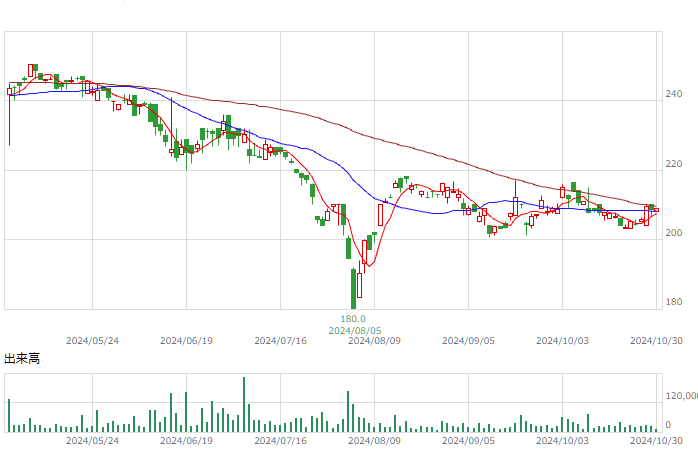Click 2024/08/09 under the price chart
698x449 pixels.
374,341
